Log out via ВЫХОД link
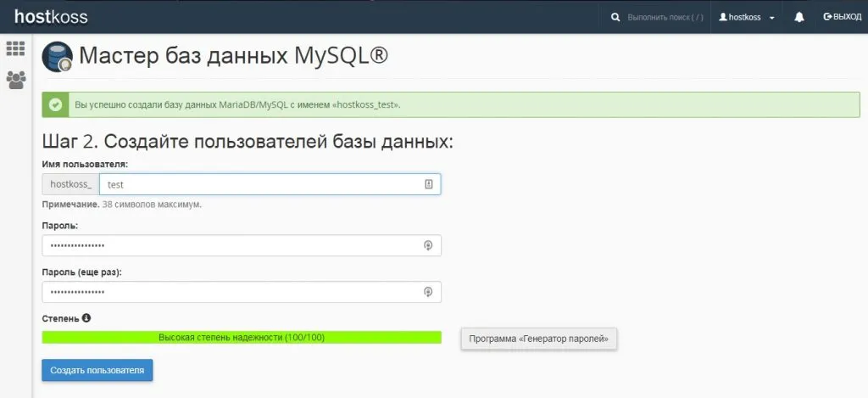Image resolution: width=868 pixels, height=398 pixels. point(843,17)
